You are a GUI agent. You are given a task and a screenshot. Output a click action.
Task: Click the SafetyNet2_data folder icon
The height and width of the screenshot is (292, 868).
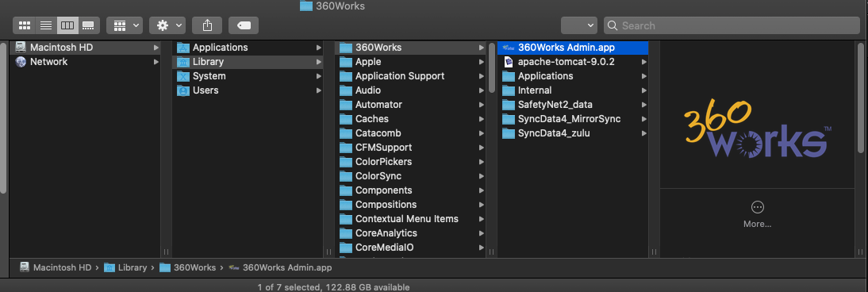(x=508, y=105)
